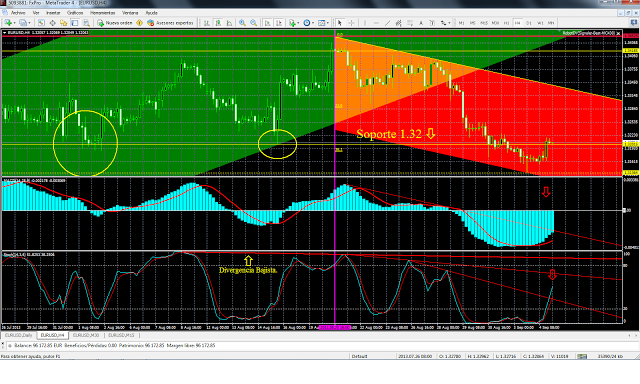Open the Gráficos menu

(75, 13)
